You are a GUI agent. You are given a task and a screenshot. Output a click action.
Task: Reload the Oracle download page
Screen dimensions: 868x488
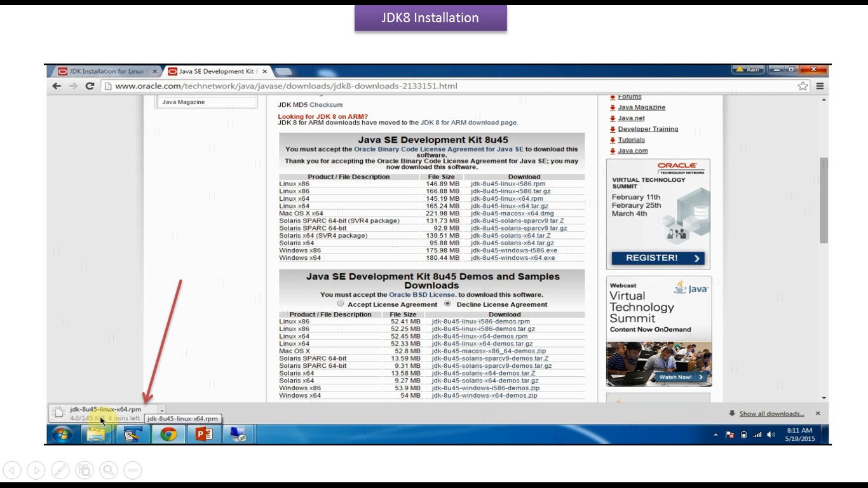coord(90,86)
